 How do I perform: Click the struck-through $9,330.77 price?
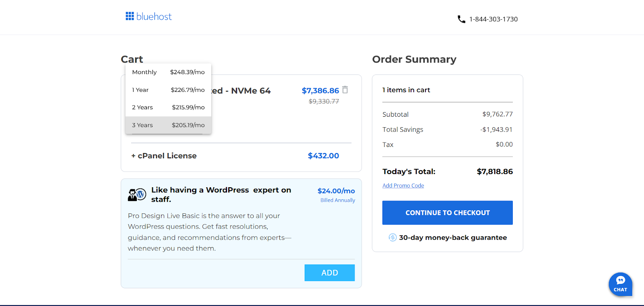pyautogui.click(x=324, y=101)
